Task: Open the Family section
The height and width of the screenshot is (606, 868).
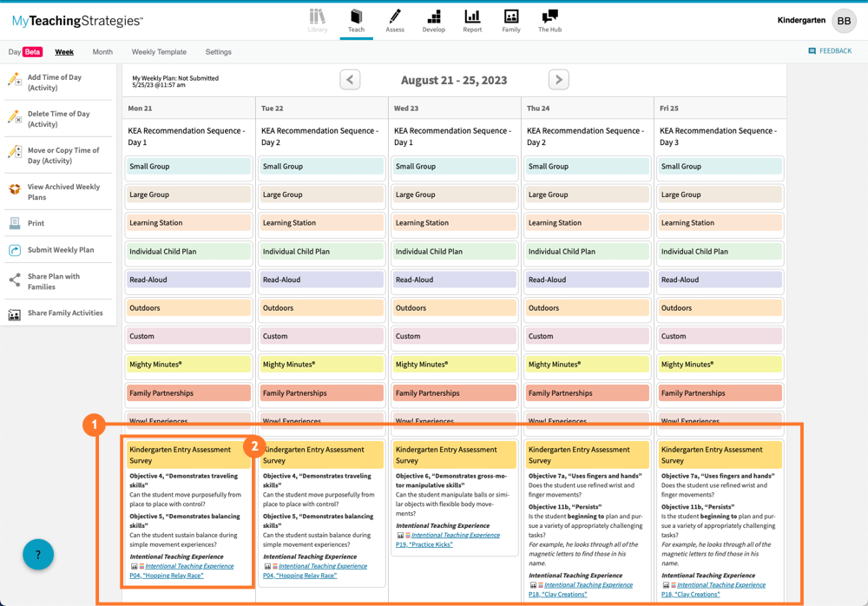Action: (511, 21)
